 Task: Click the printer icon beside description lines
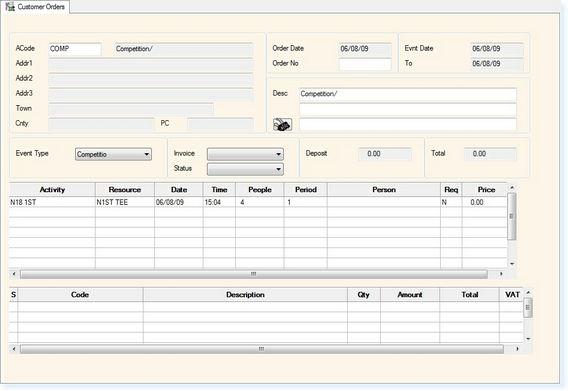(x=282, y=125)
